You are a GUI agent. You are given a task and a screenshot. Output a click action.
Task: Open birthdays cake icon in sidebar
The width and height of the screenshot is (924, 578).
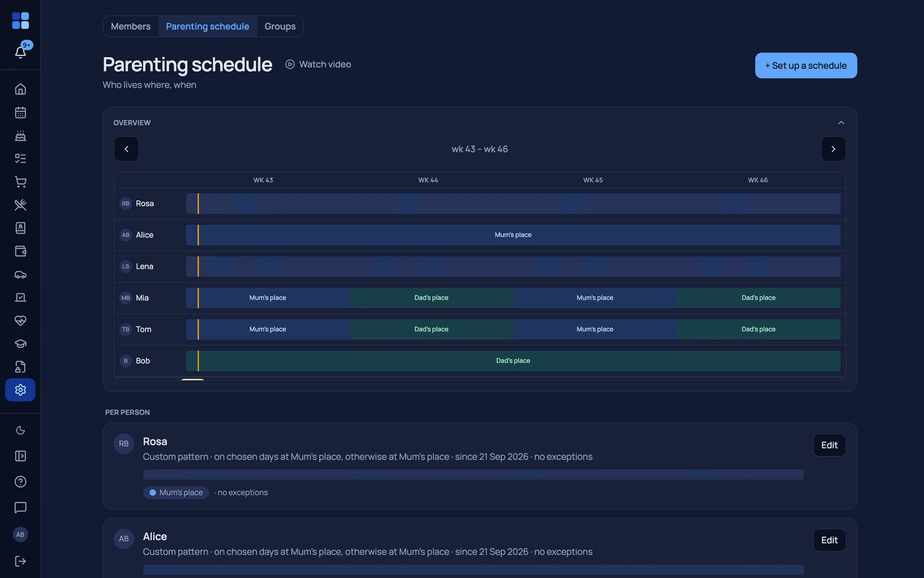point(20,135)
